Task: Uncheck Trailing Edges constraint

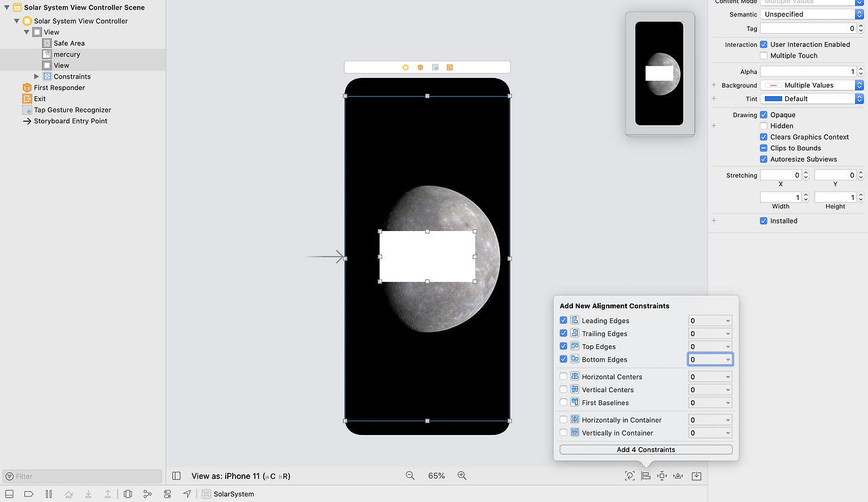Action: 564,333
